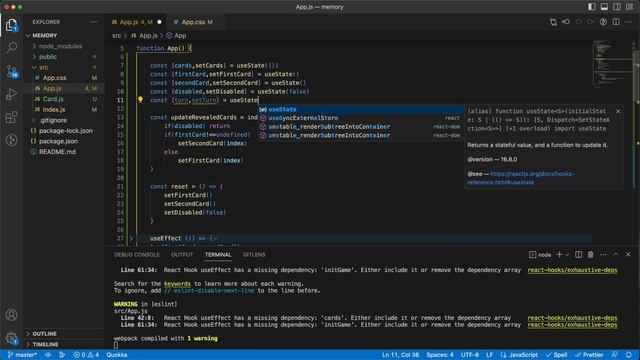Viewport: 640px width, 360px height.
Task: Open Card.js in the file explorer
Action: click(53, 99)
